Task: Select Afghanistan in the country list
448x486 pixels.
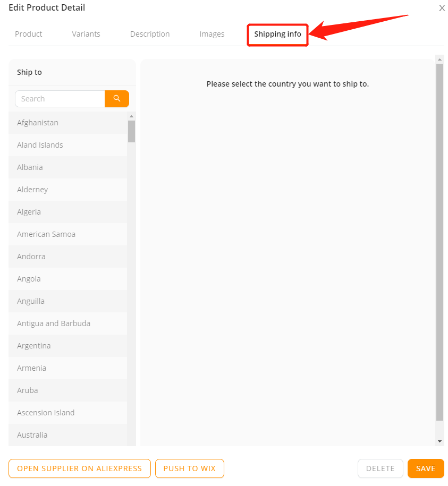Action: pos(68,123)
